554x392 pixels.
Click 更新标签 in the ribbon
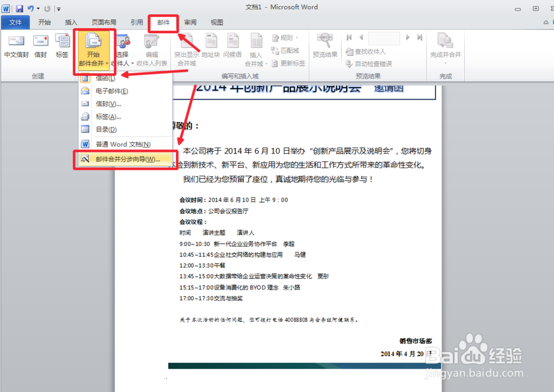click(x=288, y=64)
